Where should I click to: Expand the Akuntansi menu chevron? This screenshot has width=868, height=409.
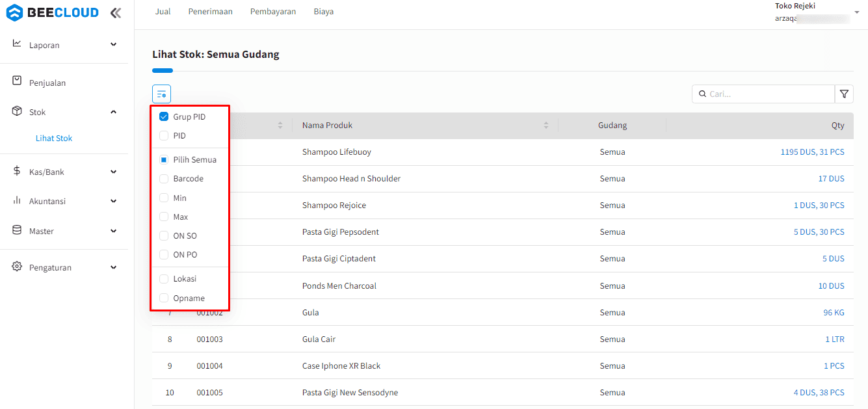point(114,201)
